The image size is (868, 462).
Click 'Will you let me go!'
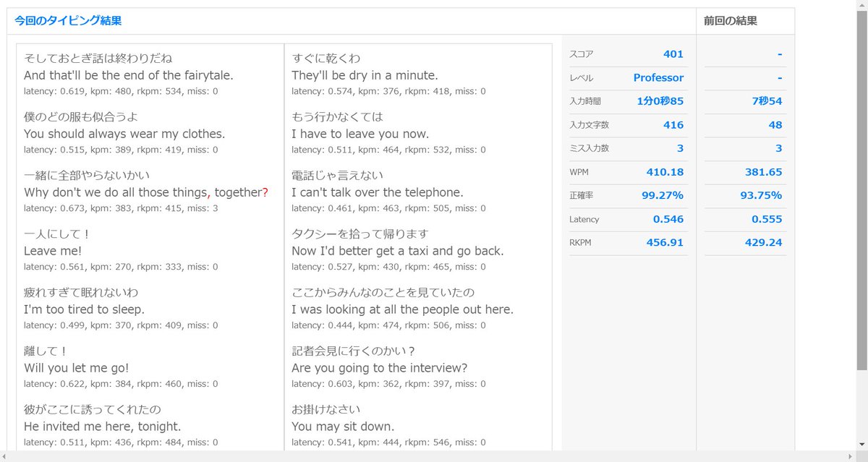click(77, 368)
